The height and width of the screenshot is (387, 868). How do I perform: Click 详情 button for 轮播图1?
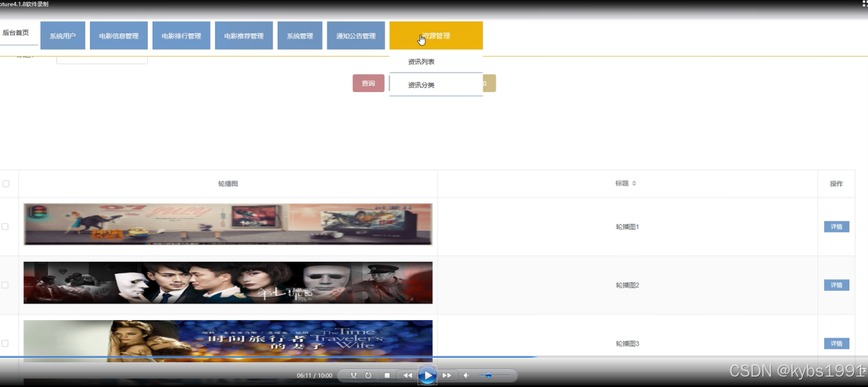pyautogui.click(x=836, y=226)
